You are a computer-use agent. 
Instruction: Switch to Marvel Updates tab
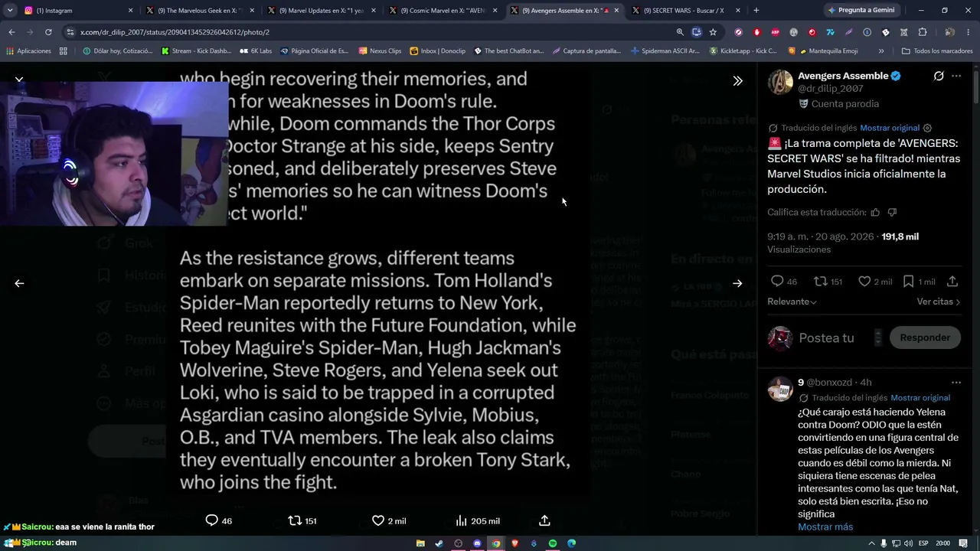(322, 10)
